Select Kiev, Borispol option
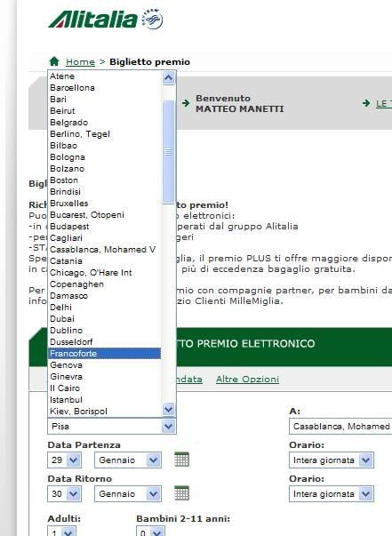 tap(105, 412)
